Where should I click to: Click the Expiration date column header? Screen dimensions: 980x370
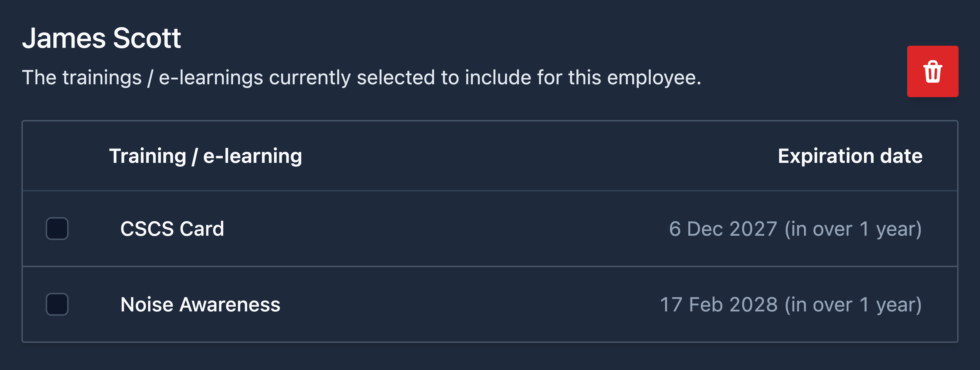click(x=850, y=156)
